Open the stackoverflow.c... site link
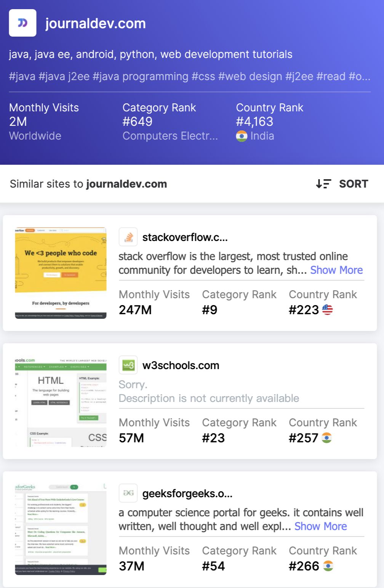384x588 pixels. point(185,237)
